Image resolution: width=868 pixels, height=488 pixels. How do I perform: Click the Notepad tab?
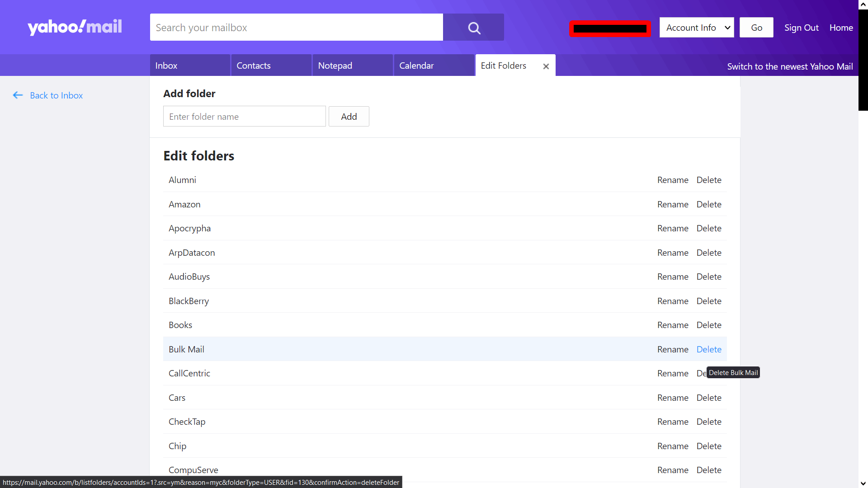(335, 66)
